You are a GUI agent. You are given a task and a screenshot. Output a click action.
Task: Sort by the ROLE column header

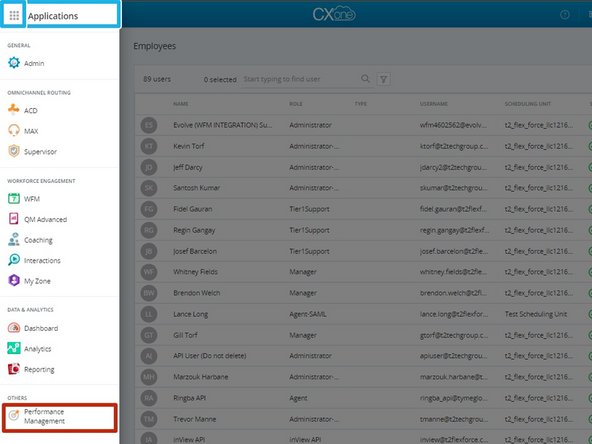(x=296, y=104)
